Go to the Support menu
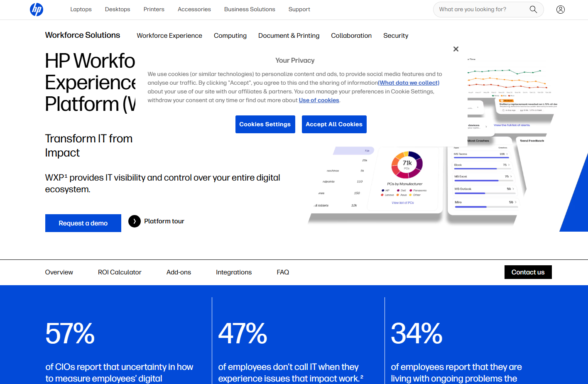This screenshot has width=588, height=384. pyautogui.click(x=299, y=9)
